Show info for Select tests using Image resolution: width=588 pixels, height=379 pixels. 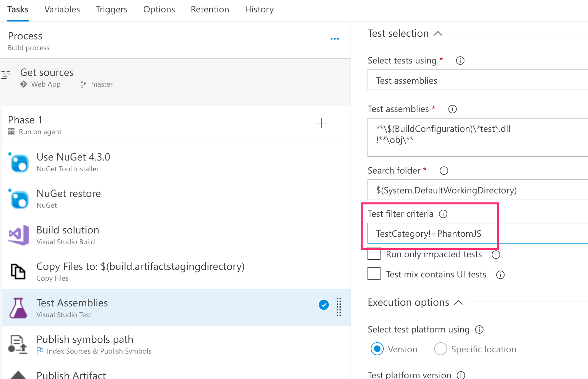460,61
